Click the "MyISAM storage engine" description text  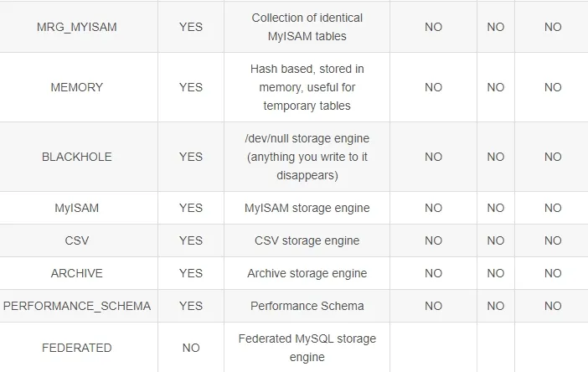(x=307, y=208)
